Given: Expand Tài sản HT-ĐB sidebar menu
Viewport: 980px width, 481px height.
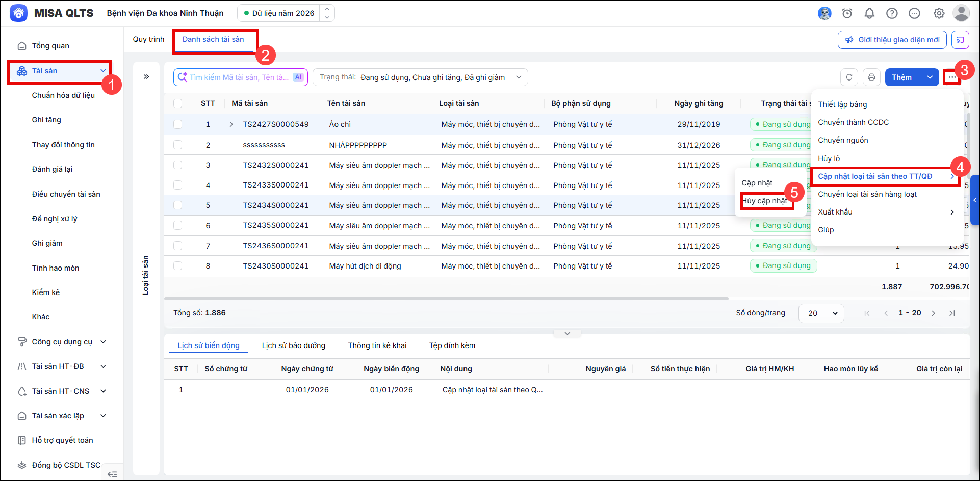Looking at the screenshot, I should click(103, 366).
